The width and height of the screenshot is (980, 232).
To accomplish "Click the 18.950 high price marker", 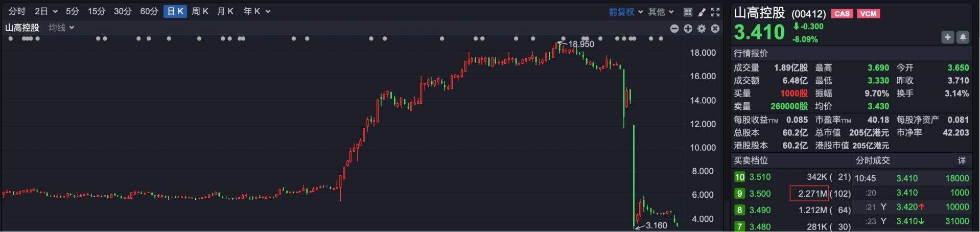I will (581, 44).
